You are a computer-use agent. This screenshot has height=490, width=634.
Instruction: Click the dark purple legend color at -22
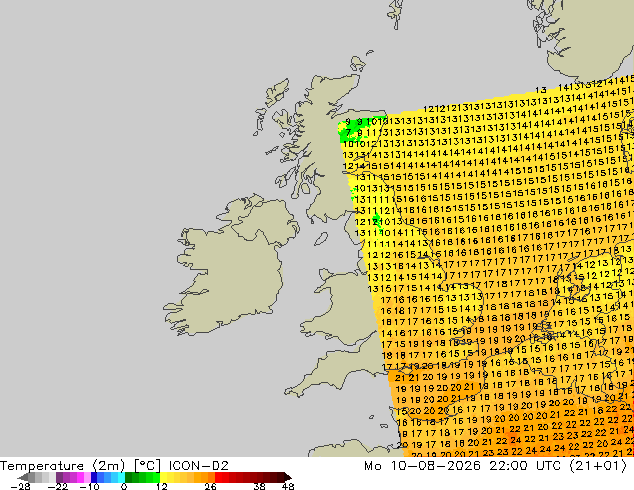point(59,477)
